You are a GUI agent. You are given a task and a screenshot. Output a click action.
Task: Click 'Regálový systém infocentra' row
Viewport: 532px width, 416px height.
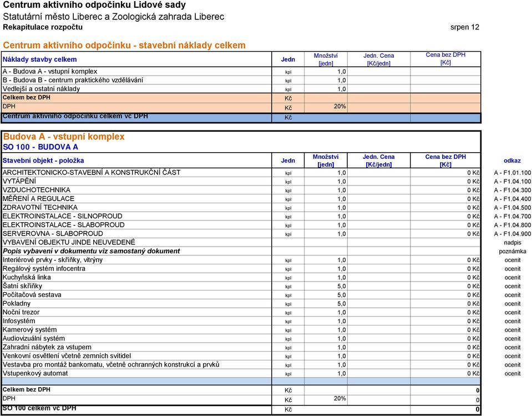[241, 269]
